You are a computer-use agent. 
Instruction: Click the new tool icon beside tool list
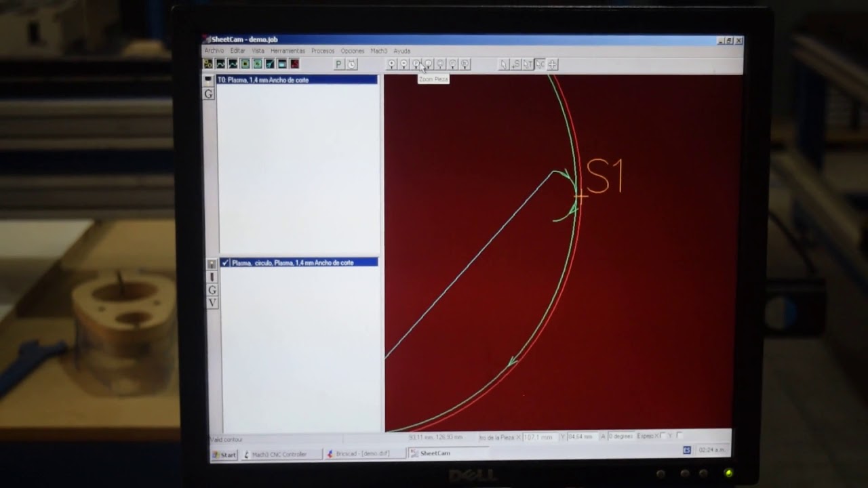(209, 80)
